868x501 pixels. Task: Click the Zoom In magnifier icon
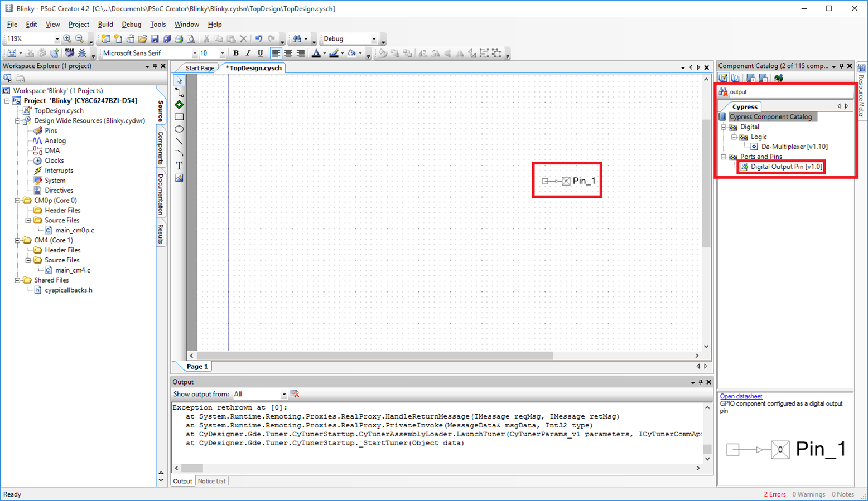[67, 39]
